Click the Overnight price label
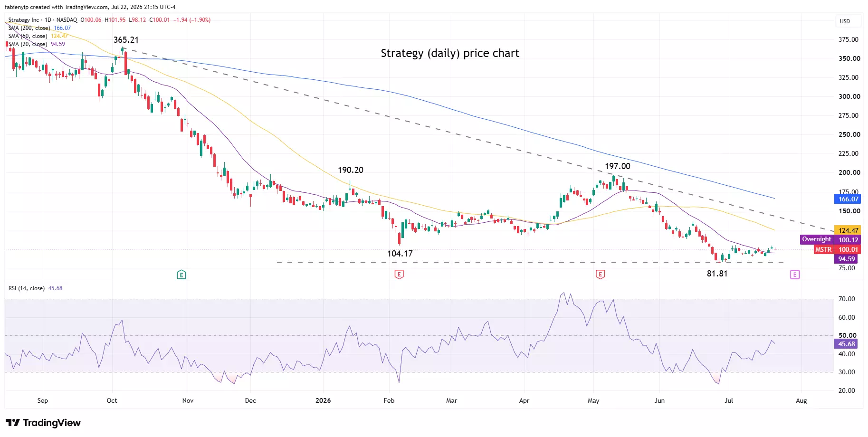 click(817, 239)
